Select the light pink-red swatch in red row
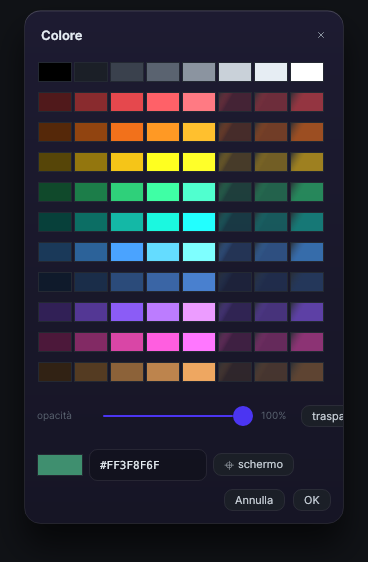Screen dimensions: 368x562 tap(199, 102)
